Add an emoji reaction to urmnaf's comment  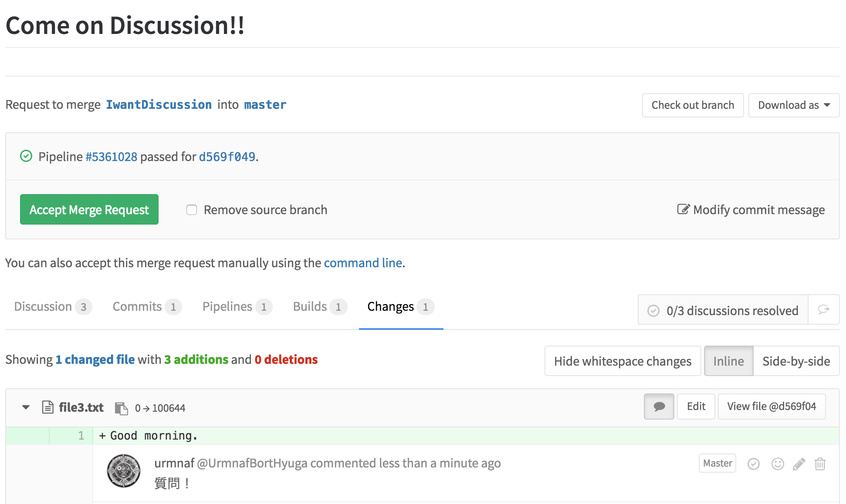[x=777, y=464]
